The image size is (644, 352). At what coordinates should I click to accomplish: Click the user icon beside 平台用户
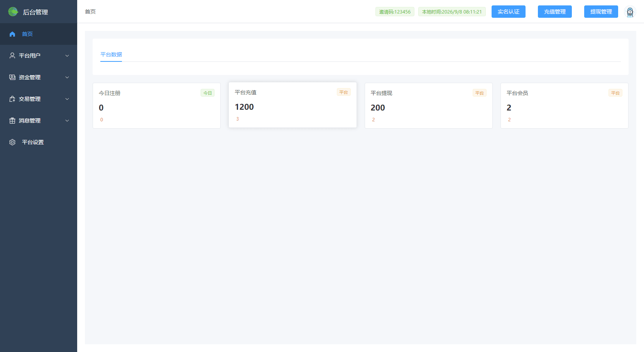tap(12, 56)
